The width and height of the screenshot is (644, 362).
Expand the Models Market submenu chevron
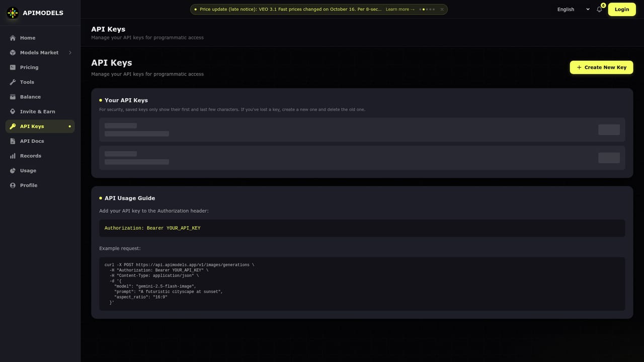coord(70,53)
